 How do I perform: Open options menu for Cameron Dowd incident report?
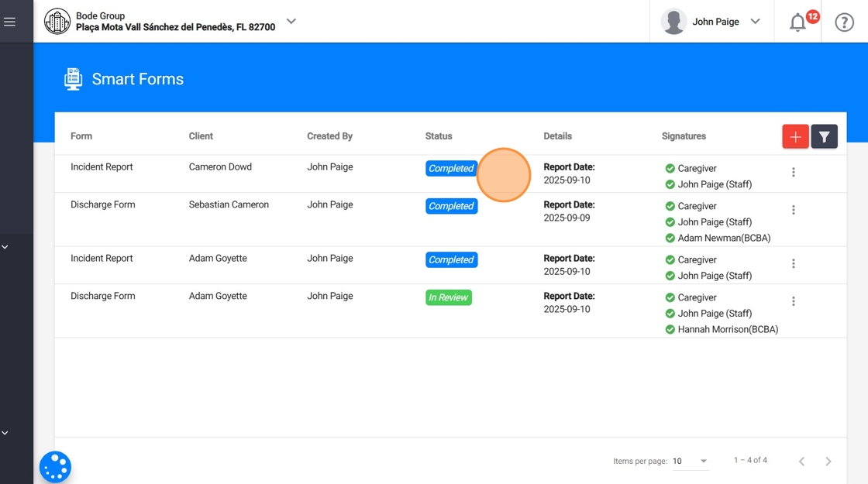coord(794,172)
